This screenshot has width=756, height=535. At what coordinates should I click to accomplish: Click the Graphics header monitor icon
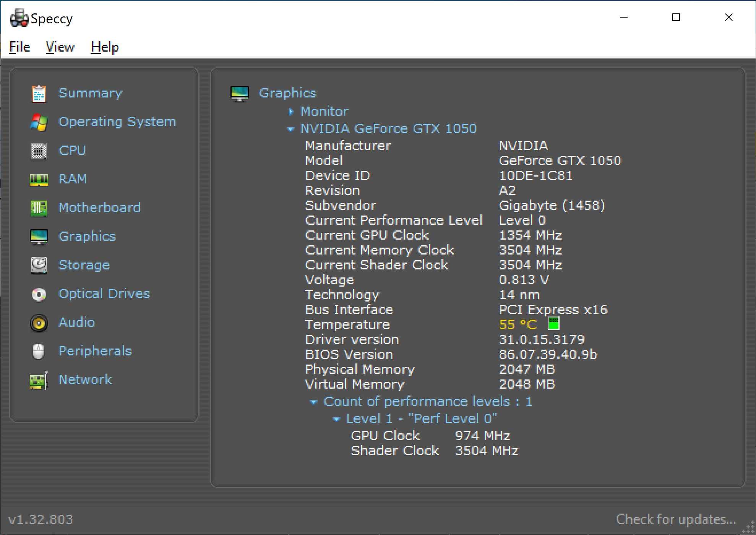pyautogui.click(x=240, y=94)
